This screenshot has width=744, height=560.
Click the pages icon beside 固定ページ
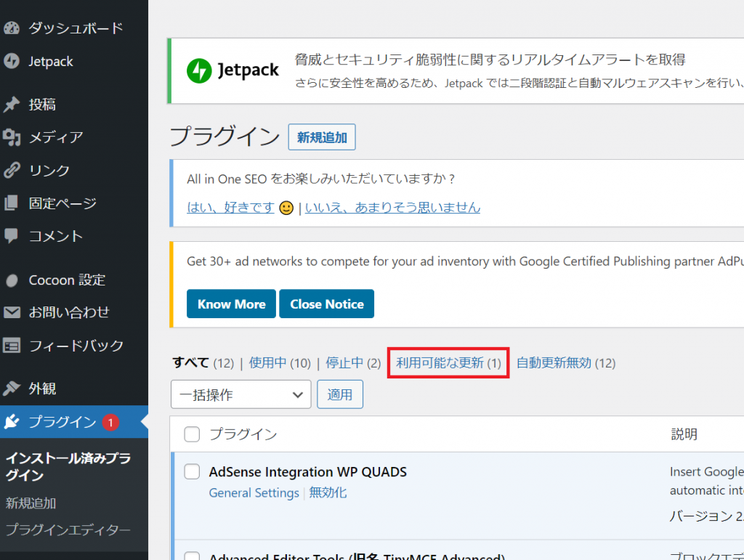coord(12,203)
